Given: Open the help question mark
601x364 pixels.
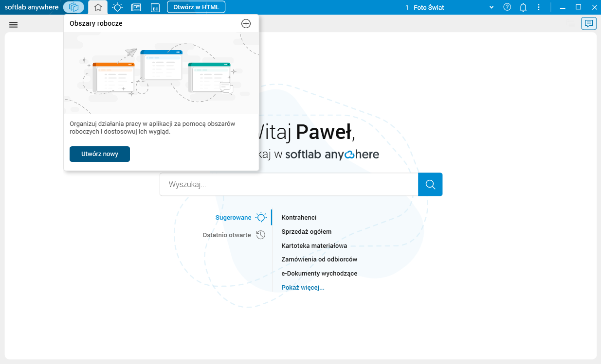Looking at the screenshot, I should tap(507, 7).
